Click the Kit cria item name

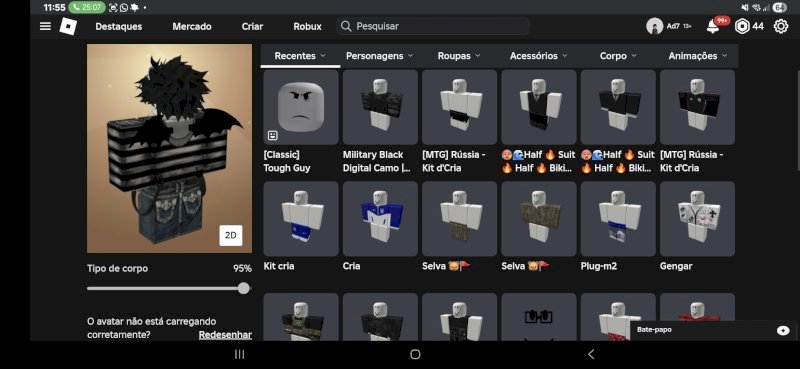point(279,266)
